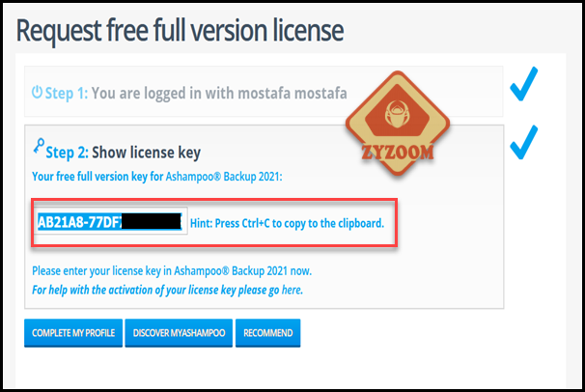585x392 pixels.
Task: Click the COMPLETE MY PROFILE button
Action: click(73, 333)
